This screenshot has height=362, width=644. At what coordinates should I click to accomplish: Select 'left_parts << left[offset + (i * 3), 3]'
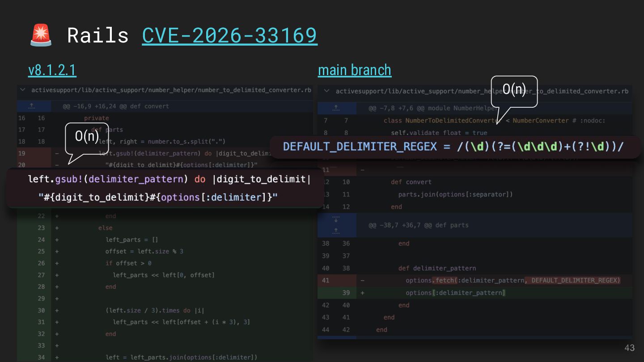point(181,322)
